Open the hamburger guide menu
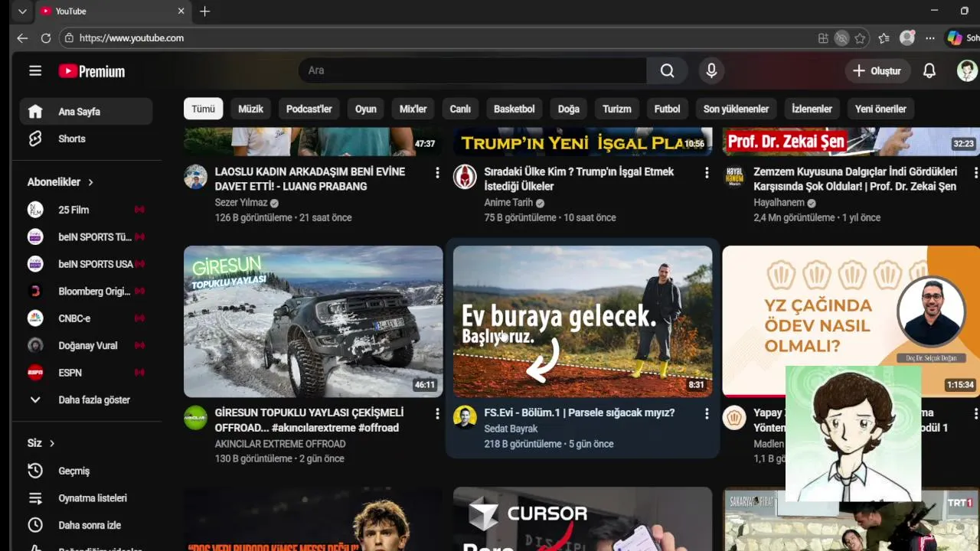The width and height of the screenshot is (980, 551). pos(35,71)
